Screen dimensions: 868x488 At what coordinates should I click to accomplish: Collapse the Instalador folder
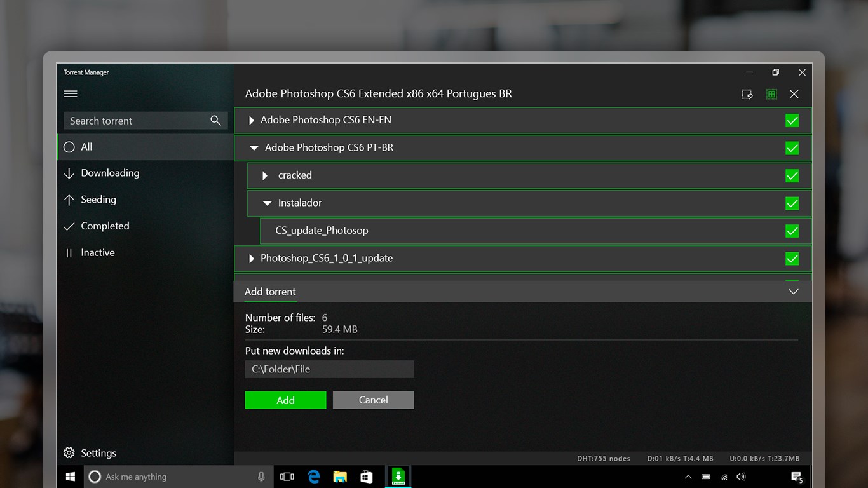268,203
